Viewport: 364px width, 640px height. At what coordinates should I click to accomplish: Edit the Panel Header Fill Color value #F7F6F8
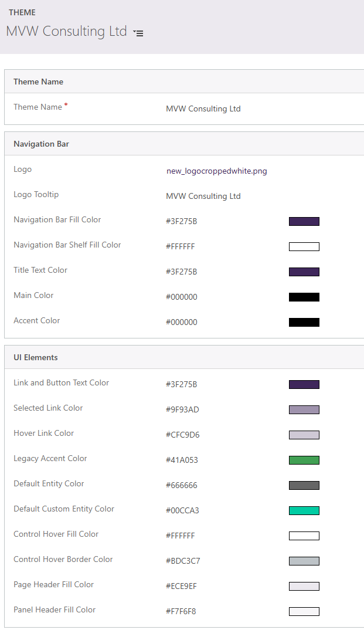pyautogui.click(x=181, y=611)
